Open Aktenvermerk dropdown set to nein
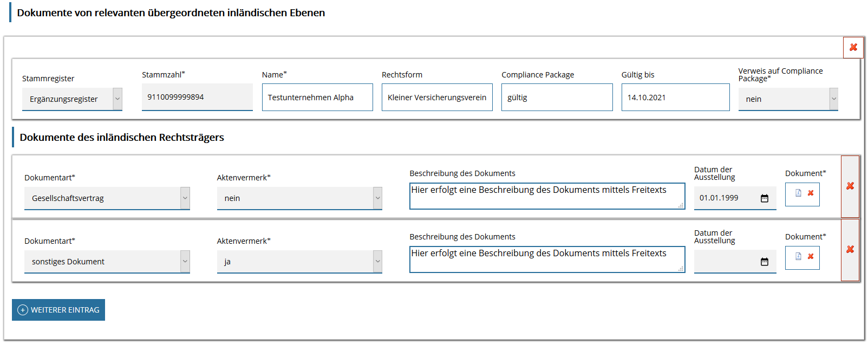 pos(299,198)
